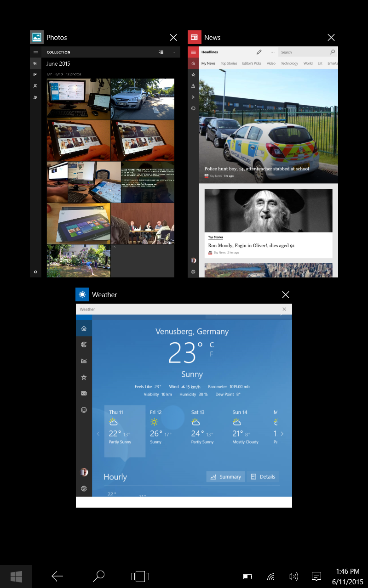Open News settings gear icon
368x588 pixels.
coord(193,272)
